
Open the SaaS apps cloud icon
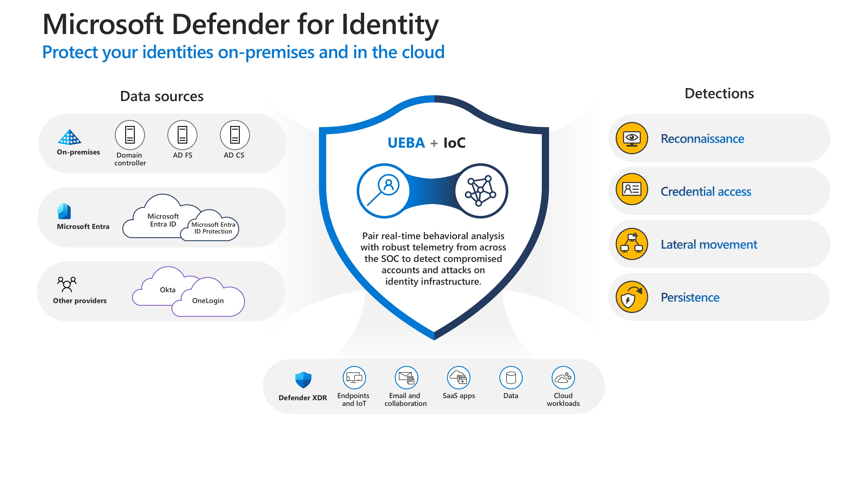[x=458, y=378]
